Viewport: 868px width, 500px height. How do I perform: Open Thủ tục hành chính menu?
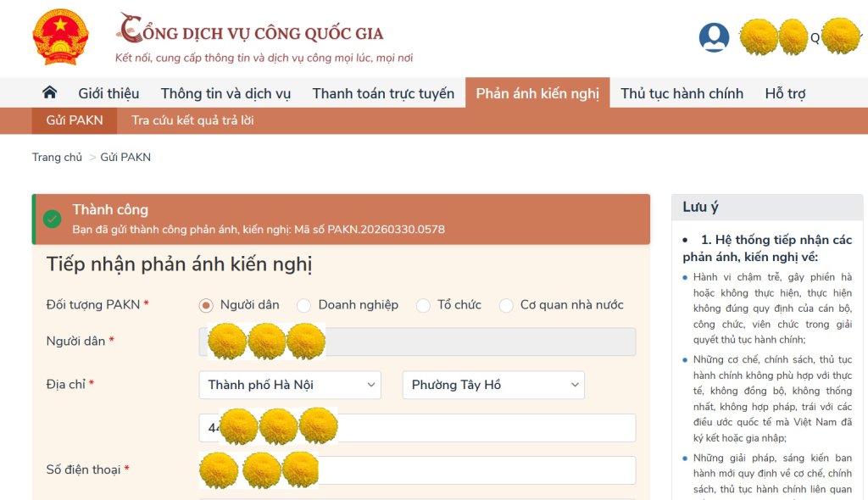(682, 93)
